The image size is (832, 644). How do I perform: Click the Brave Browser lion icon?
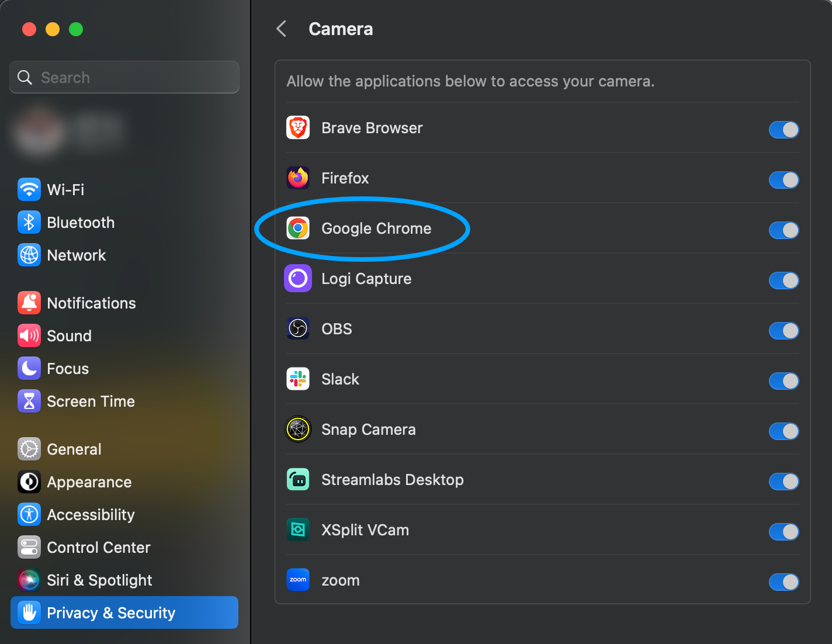[298, 127]
